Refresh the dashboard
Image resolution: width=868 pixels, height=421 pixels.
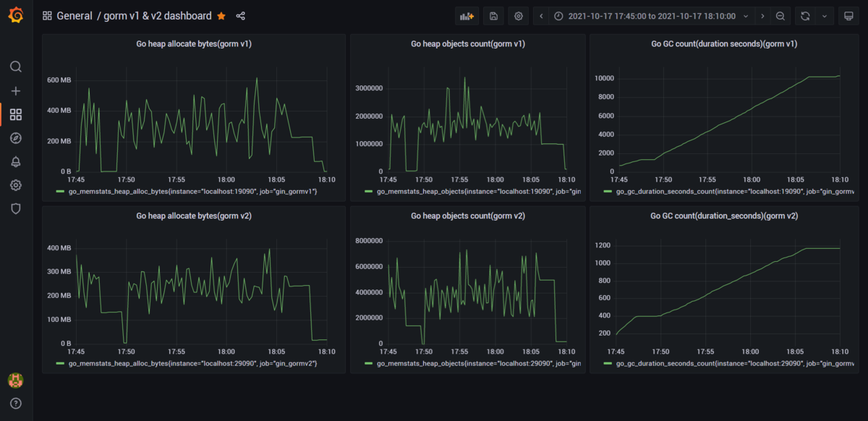click(805, 16)
